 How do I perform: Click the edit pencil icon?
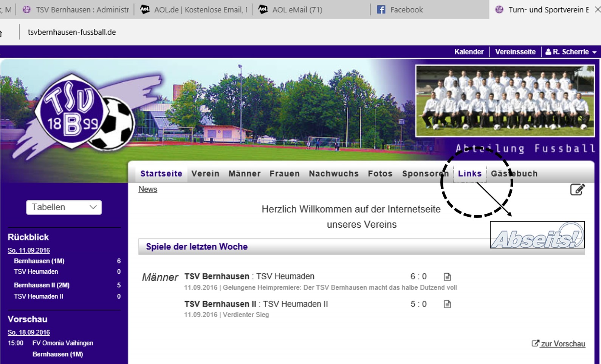(x=577, y=189)
